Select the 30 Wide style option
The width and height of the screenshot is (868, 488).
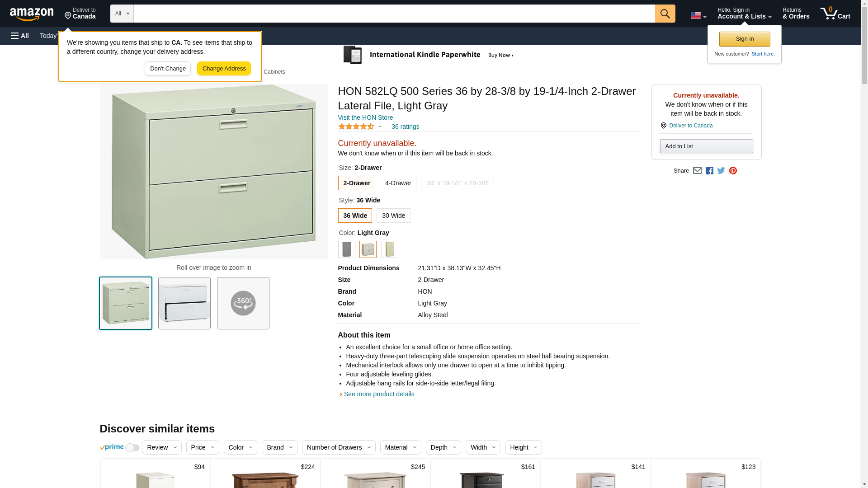click(x=393, y=216)
